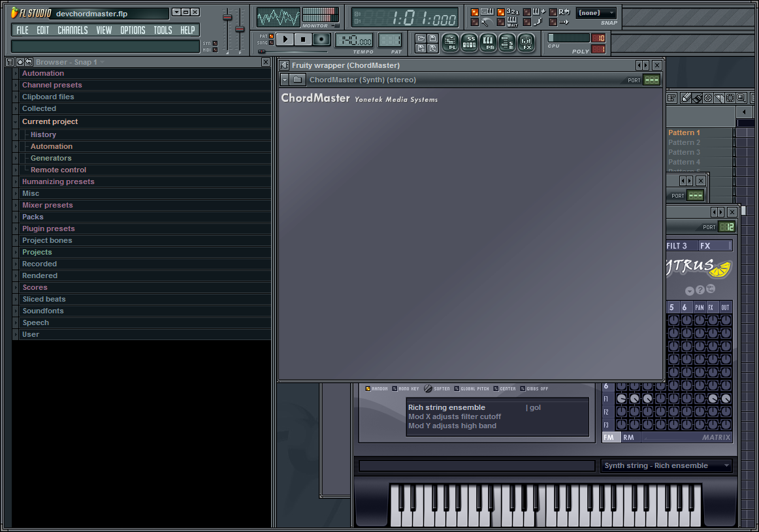Screen dimensions: 759x532
Task: Toggle PAT playback mode
Action: [271, 36]
